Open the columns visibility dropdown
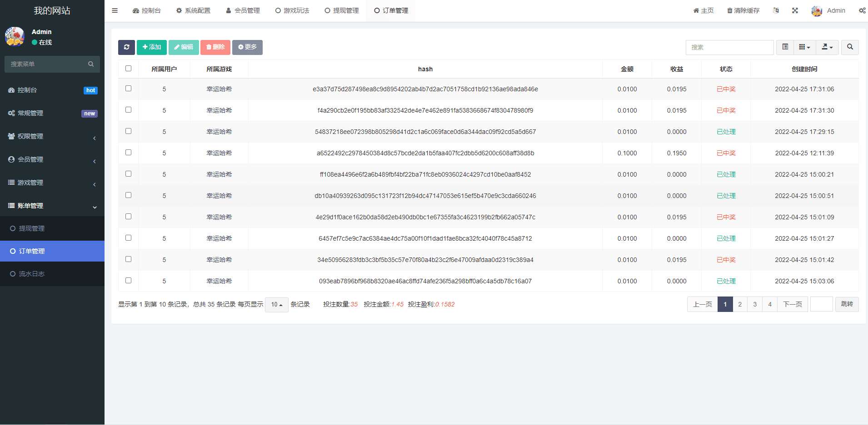 point(804,47)
